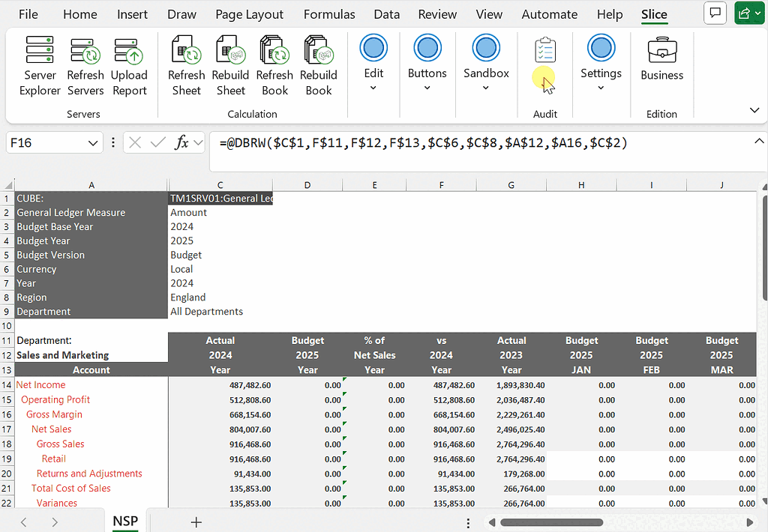Click the Refresh Book icon
Screen dimensions: 768x532
pos(274,66)
